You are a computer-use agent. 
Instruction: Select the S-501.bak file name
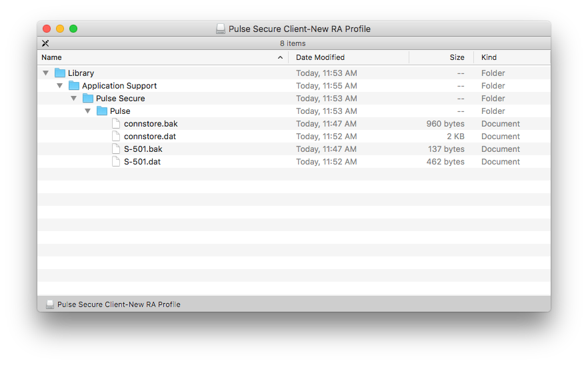pos(143,149)
